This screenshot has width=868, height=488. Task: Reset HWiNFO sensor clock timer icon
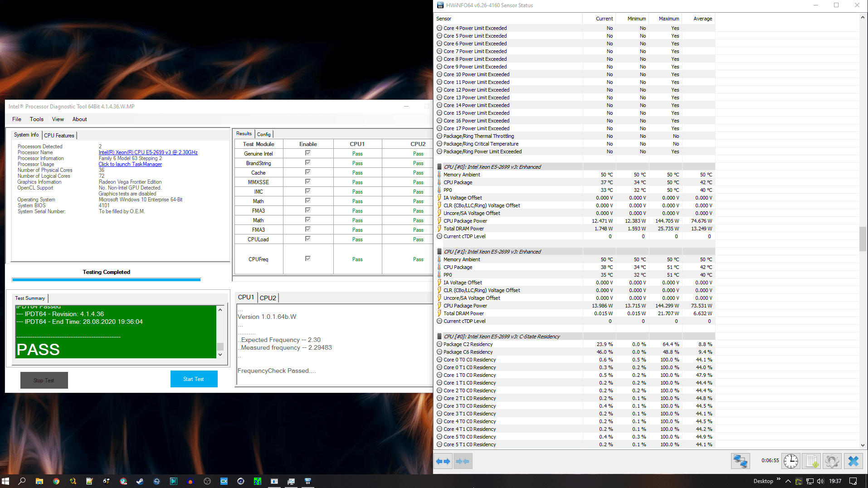click(791, 461)
